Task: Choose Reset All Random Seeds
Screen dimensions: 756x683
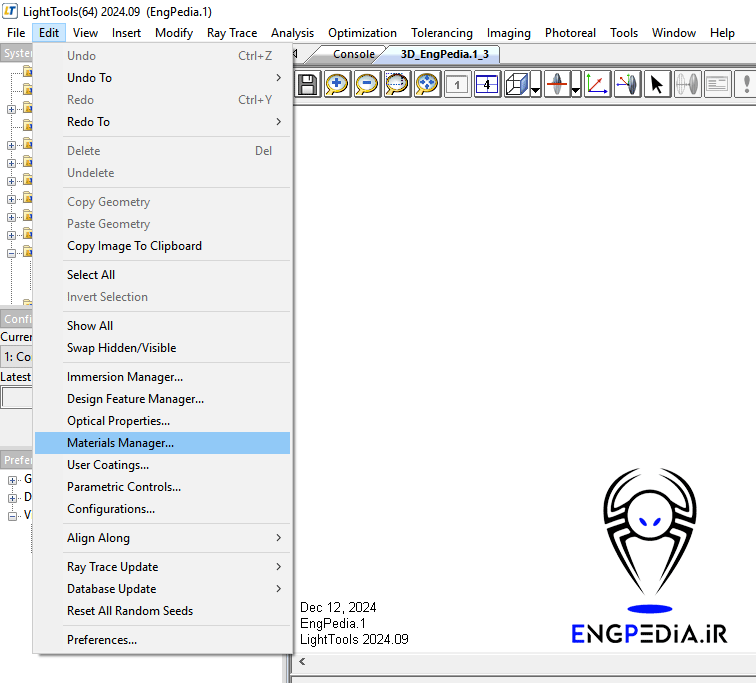Action: pos(162,611)
